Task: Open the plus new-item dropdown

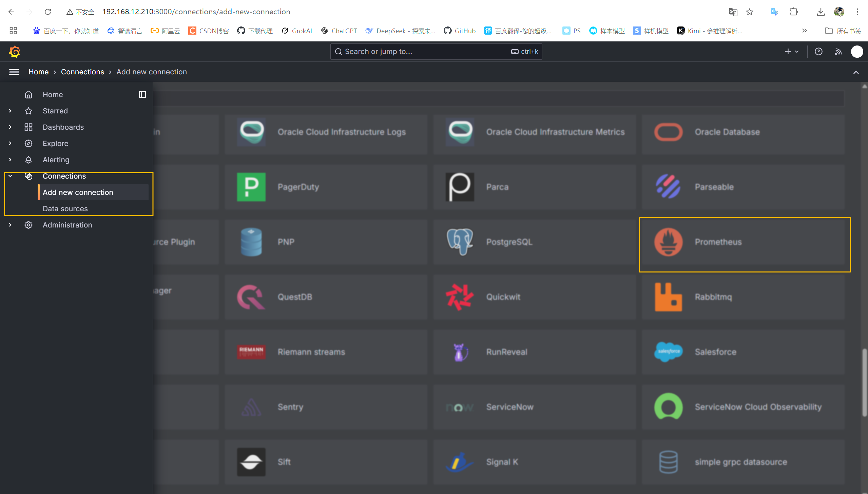Action: coord(792,52)
